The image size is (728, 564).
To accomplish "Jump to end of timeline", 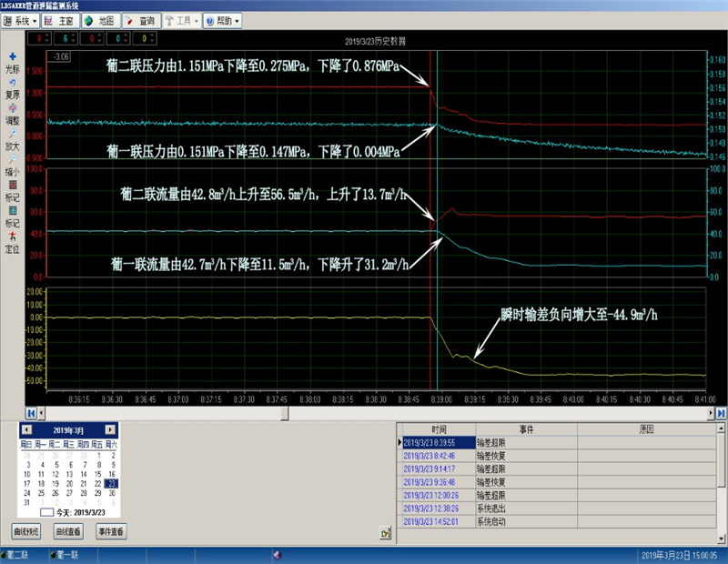I will [720, 413].
